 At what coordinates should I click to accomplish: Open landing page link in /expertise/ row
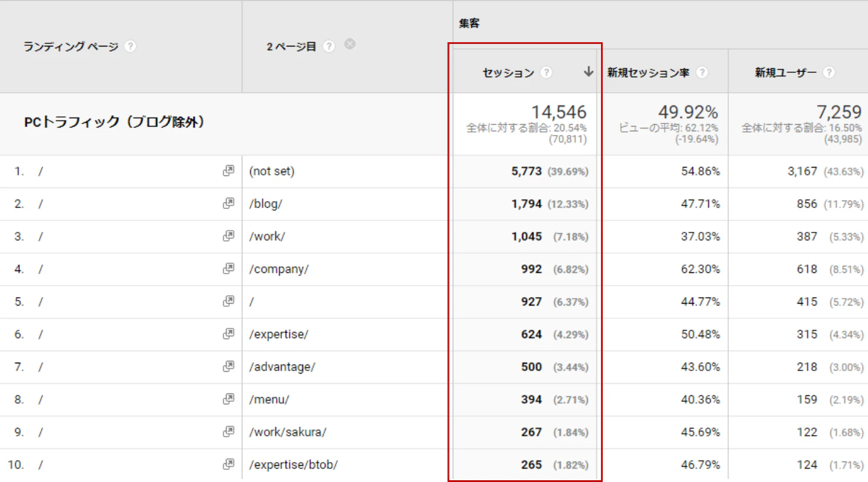click(x=228, y=334)
